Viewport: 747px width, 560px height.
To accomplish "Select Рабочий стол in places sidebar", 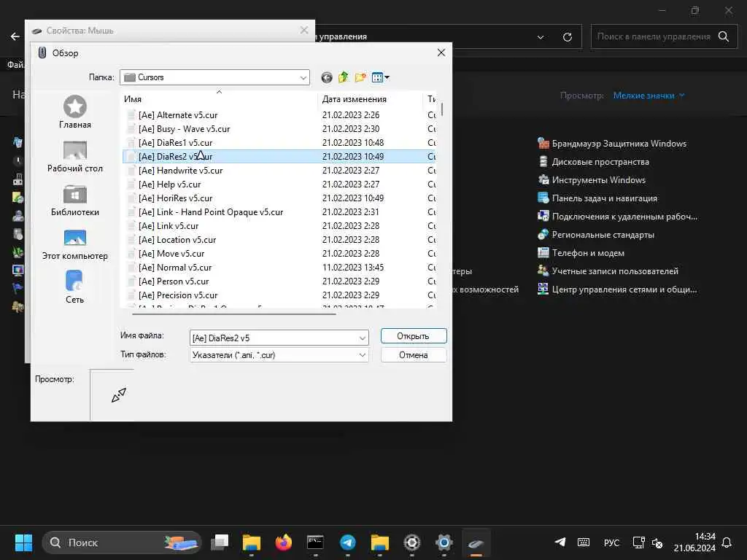I will click(x=75, y=156).
